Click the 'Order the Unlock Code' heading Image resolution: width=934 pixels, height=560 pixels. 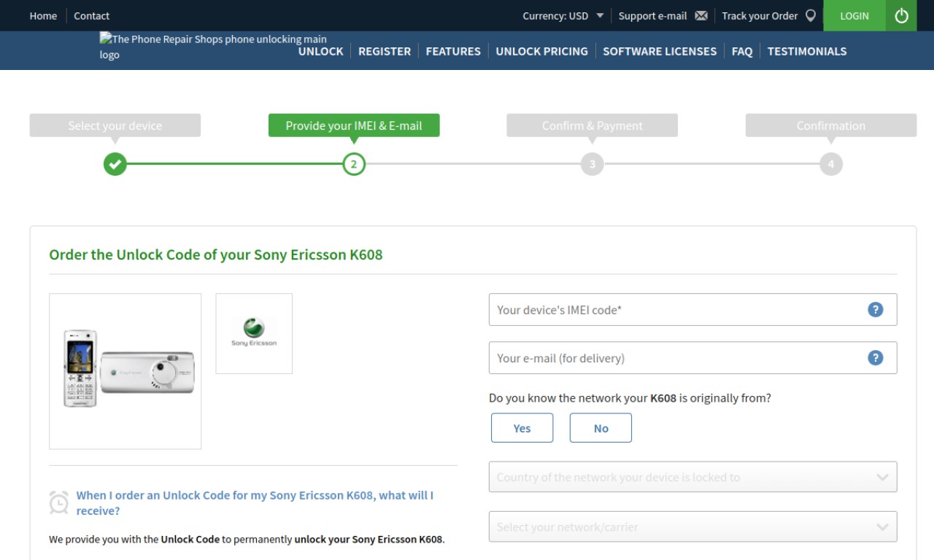point(216,255)
